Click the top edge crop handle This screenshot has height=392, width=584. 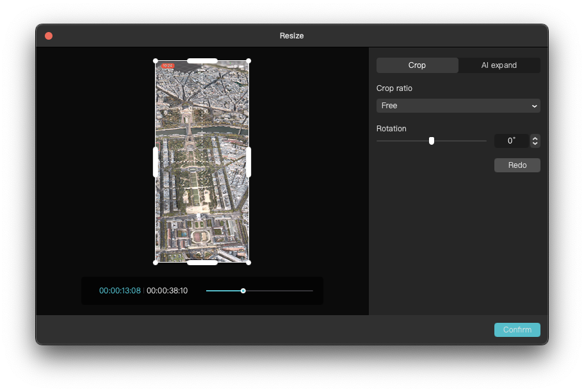(202, 61)
